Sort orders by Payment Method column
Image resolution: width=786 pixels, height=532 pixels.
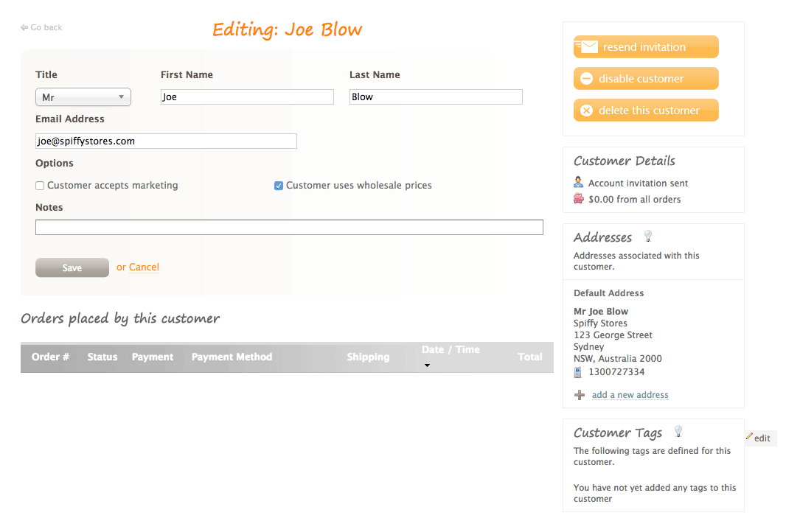(x=232, y=357)
